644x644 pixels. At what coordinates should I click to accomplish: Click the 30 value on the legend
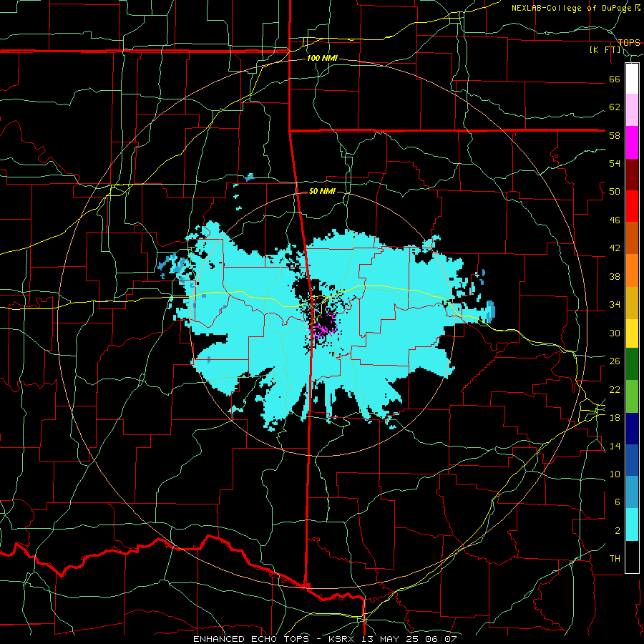615,333
